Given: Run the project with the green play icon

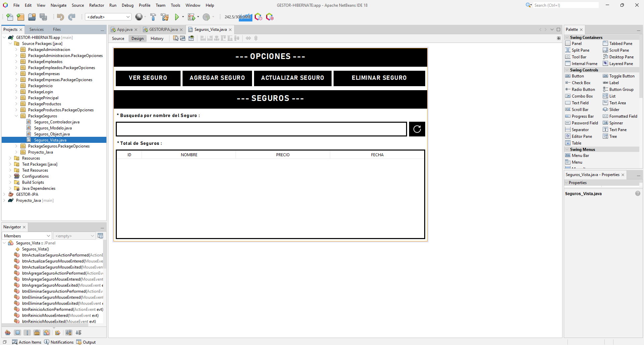Looking at the screenshot, I should click(177, 17).
